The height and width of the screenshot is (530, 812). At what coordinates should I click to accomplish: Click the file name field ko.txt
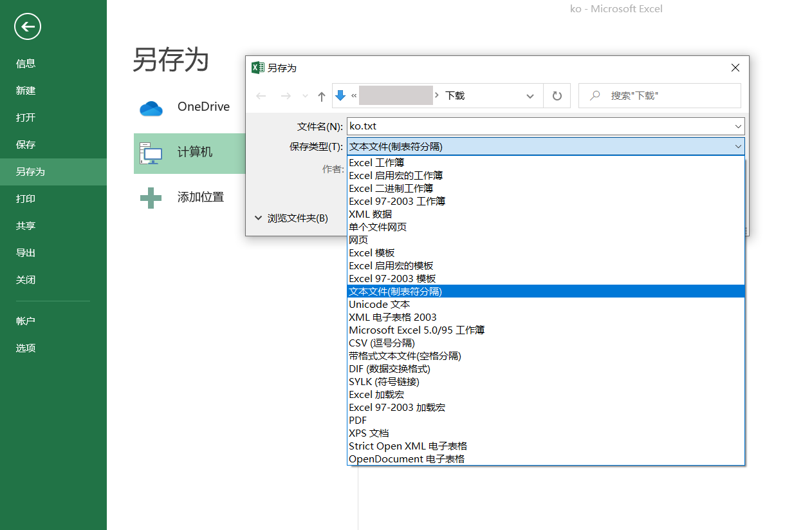546,126
